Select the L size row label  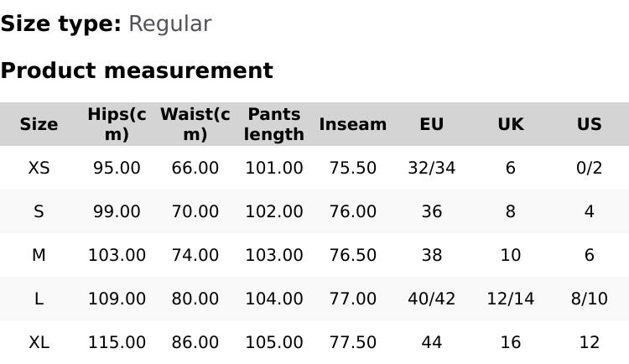point(39,299)
